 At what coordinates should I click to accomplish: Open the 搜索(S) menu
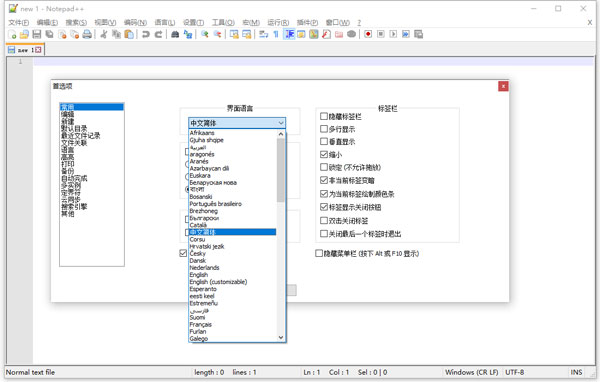(x=76, y=23)
